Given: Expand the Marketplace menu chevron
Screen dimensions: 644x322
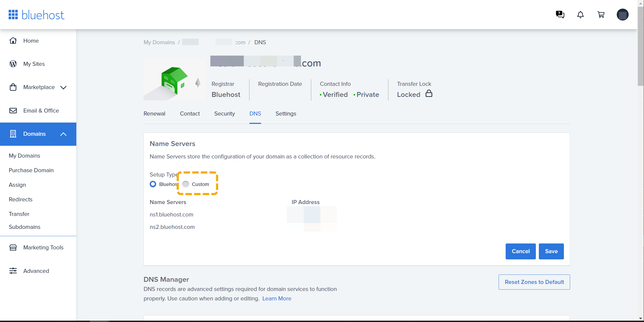Looking at the screenshot, I should (x=63, y=87).
